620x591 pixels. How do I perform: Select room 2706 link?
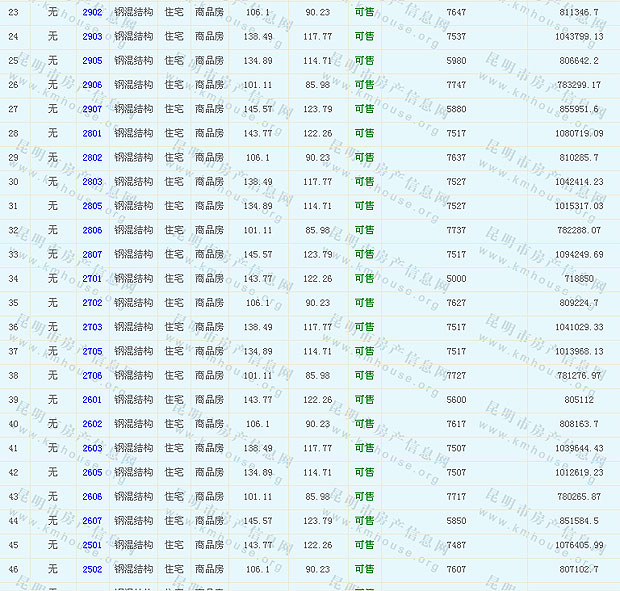pyautogui.click(x=92, y=375)
